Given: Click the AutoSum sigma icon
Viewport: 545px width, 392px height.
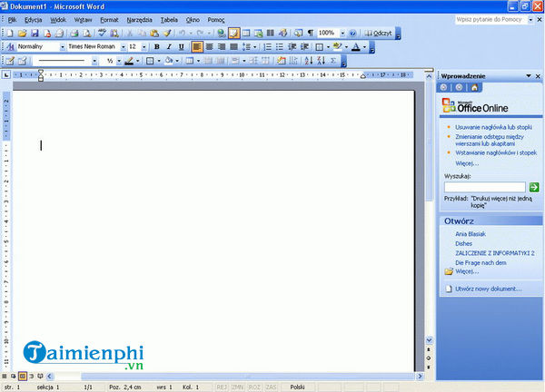Looking at the screenshot, I should [333, 61].
